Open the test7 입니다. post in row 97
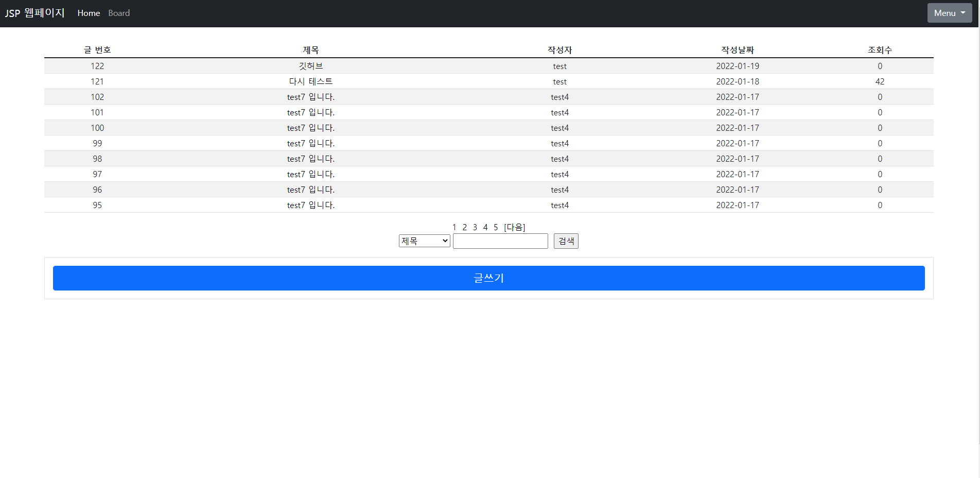This screenshot has height=478, width=980. tap(311, 174)
